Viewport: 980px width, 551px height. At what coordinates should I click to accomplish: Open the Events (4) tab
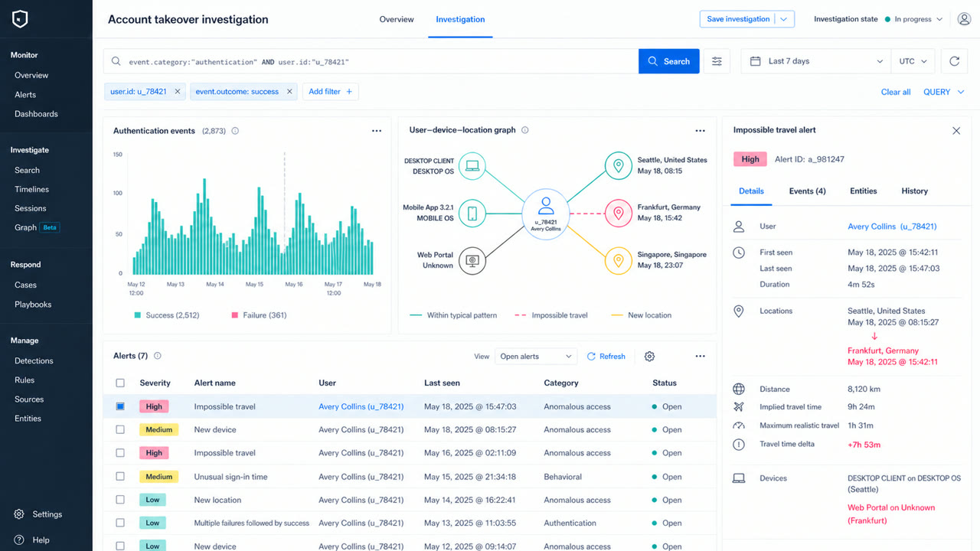click(807, 191)
